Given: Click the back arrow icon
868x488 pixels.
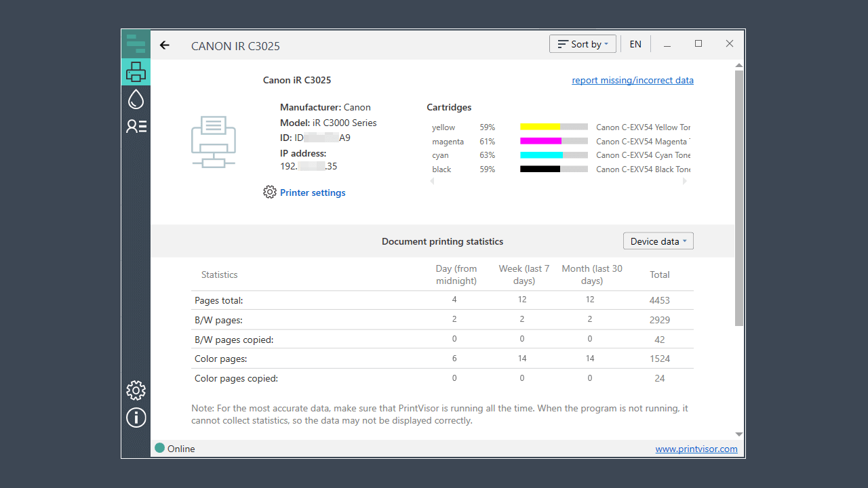Looking at the screenshot, I should point(164,45).
